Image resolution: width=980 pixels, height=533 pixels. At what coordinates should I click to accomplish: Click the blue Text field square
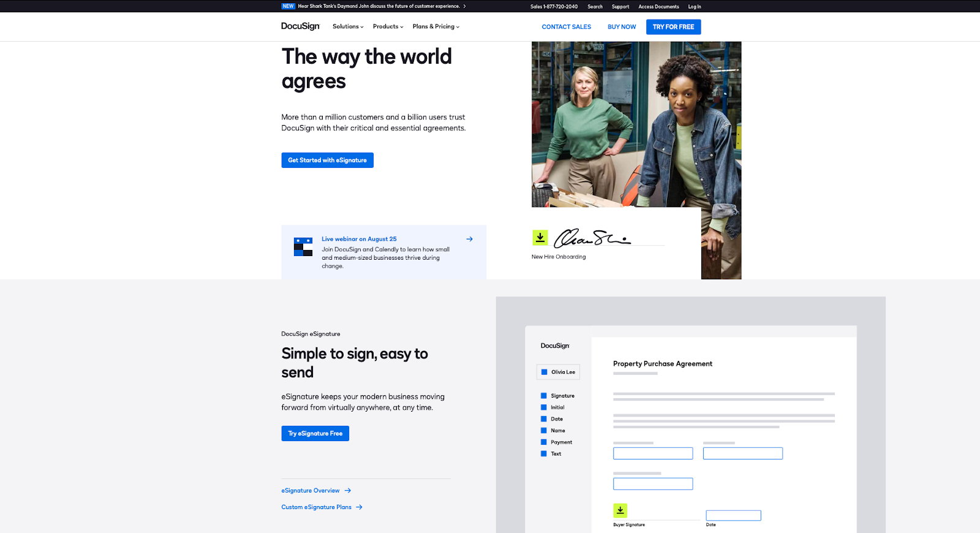(543, 454)
